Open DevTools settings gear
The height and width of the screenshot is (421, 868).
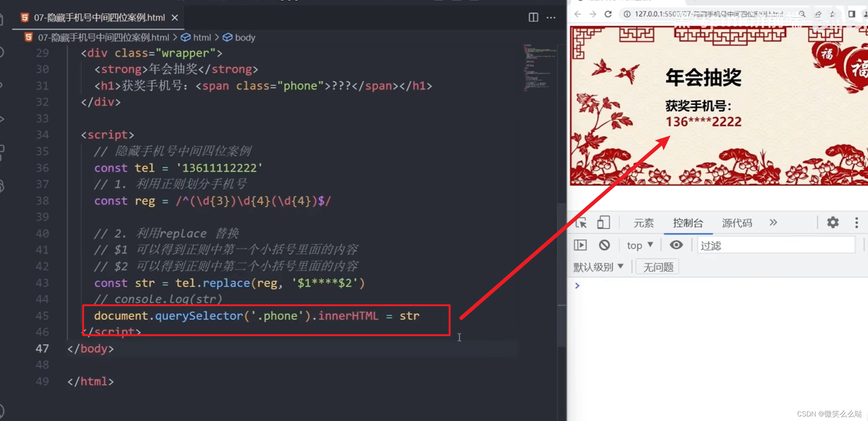click(833, 222)
